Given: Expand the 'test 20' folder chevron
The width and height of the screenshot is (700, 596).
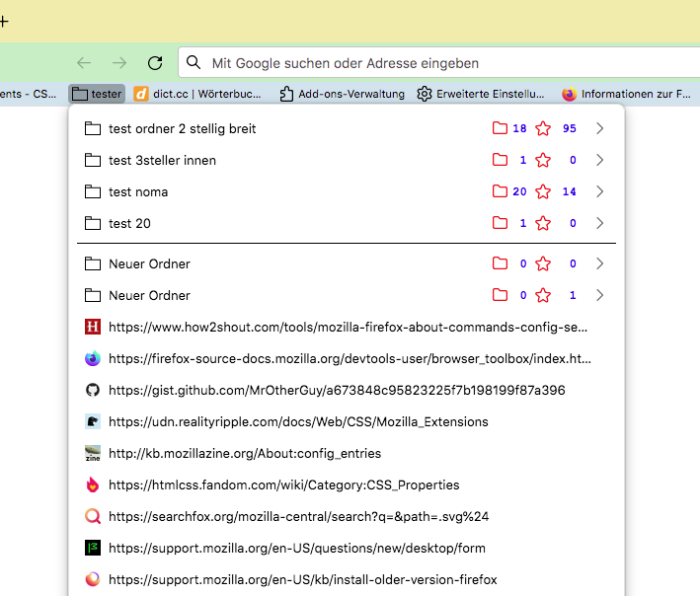Looking at the screenshot, I should coord(599,223).
